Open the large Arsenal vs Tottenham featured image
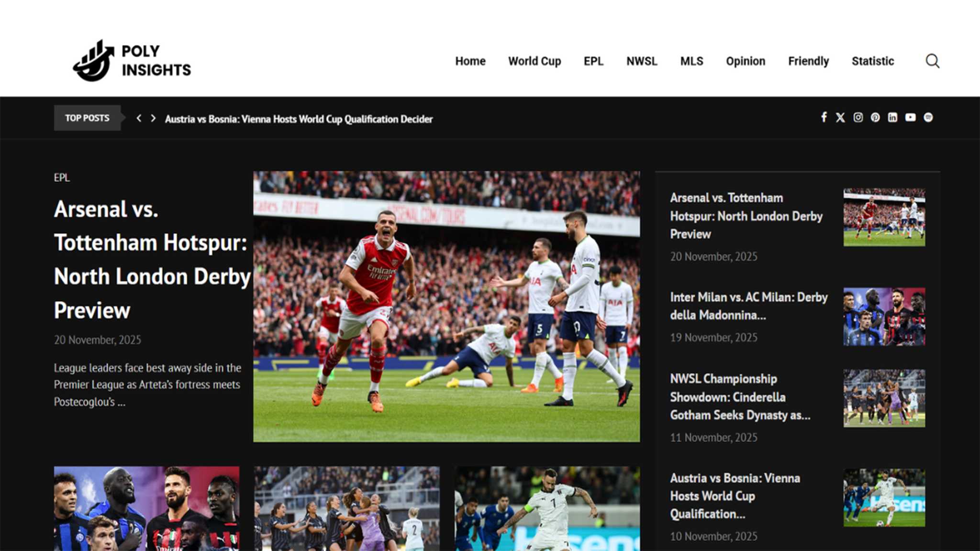 tap(446, 306)
